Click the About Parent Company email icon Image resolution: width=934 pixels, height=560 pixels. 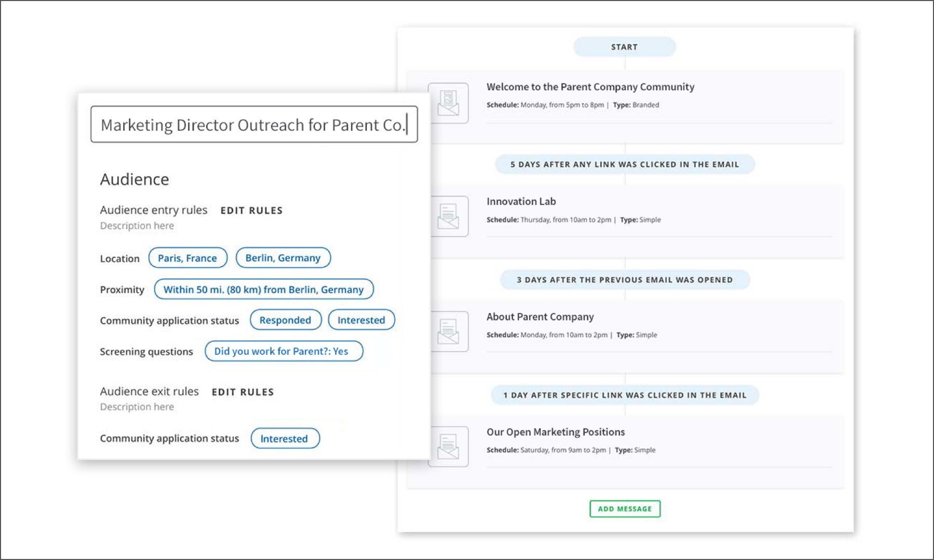click(448, 331)
